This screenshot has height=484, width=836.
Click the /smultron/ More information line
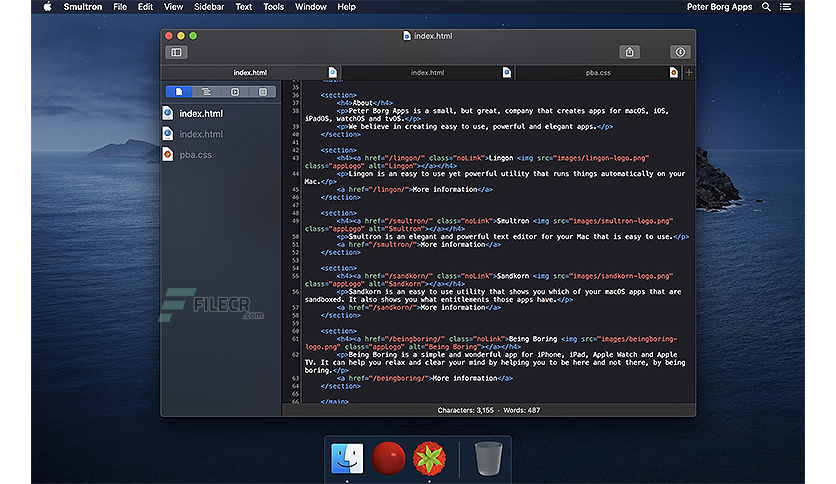[x=419, y=245]
